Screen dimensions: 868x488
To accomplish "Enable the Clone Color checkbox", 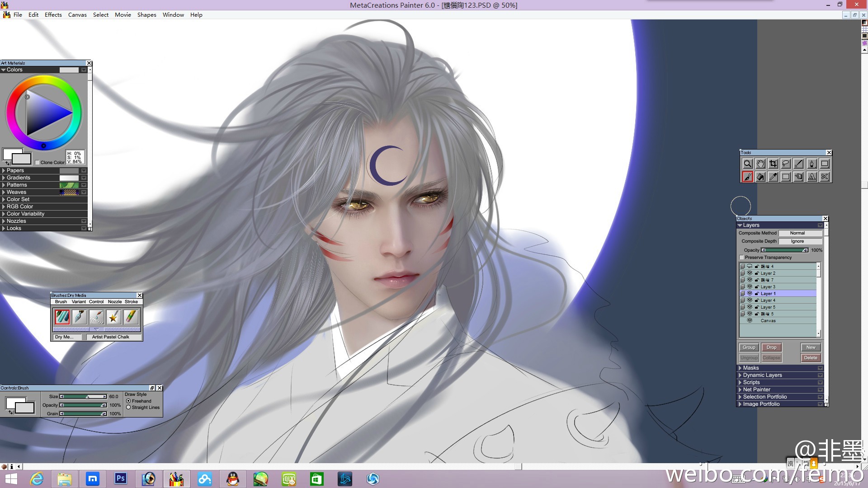I will click(38, 163).
